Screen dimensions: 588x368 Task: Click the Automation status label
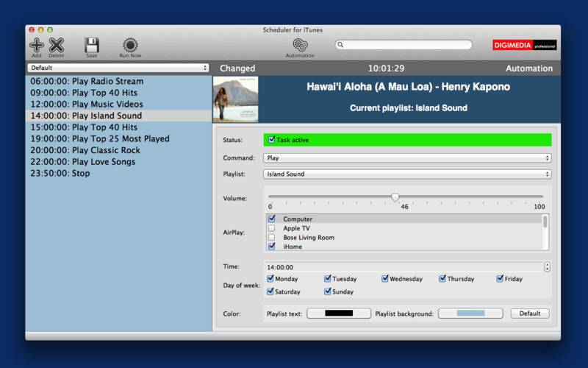tap(528, 68)
